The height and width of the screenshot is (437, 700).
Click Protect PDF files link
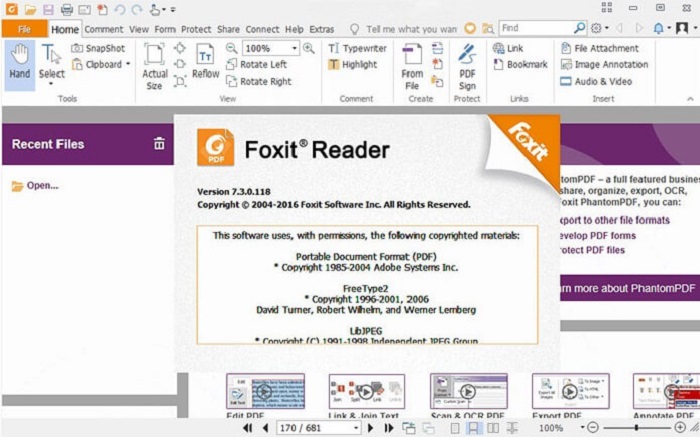pos(592,250)
